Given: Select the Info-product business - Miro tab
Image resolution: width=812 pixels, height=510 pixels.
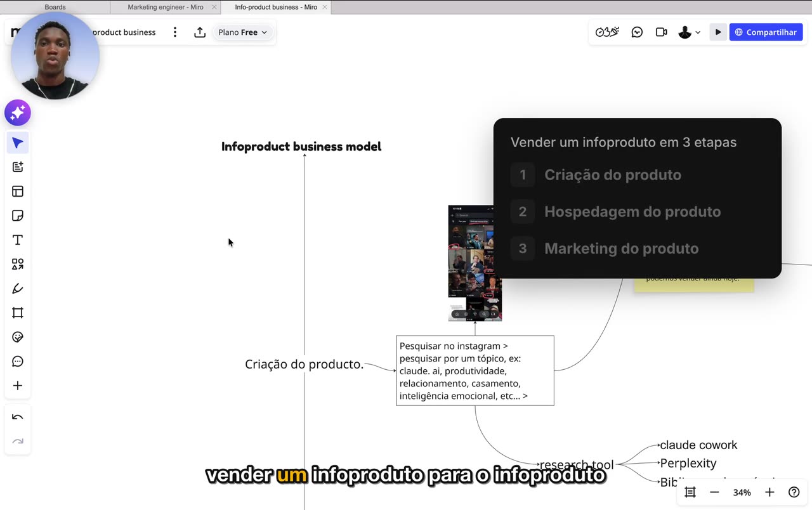Looking at the screenshot, I should [276, 7].
